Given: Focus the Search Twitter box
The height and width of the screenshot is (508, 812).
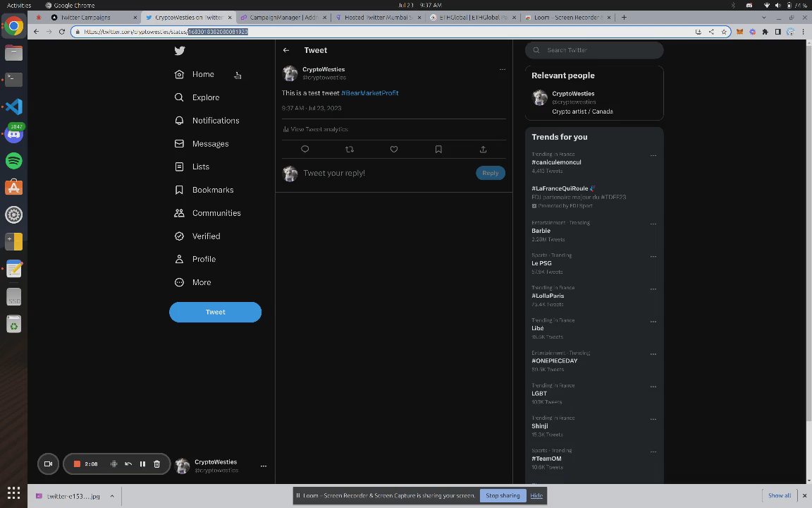Looking at the screenshot, I should coord(594,50).
